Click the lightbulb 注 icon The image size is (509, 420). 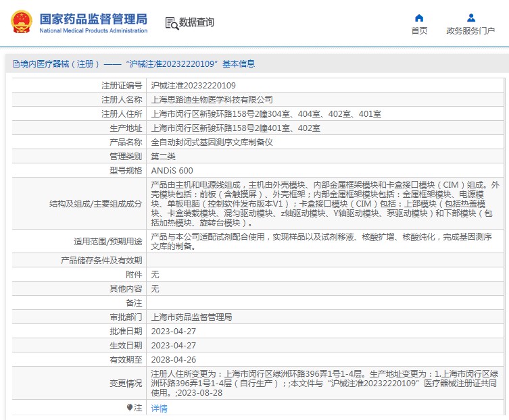click(130, 407)
